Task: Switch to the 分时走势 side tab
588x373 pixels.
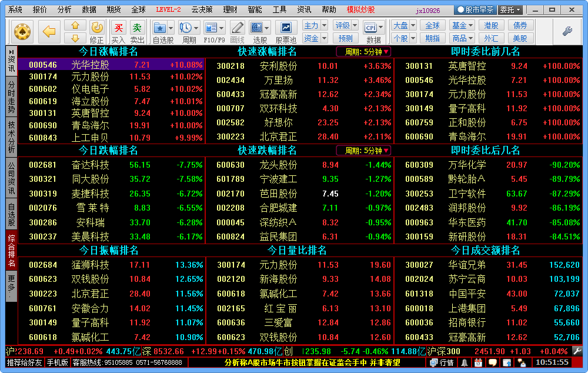Action: pyautogui.click(x=12, y=98)
